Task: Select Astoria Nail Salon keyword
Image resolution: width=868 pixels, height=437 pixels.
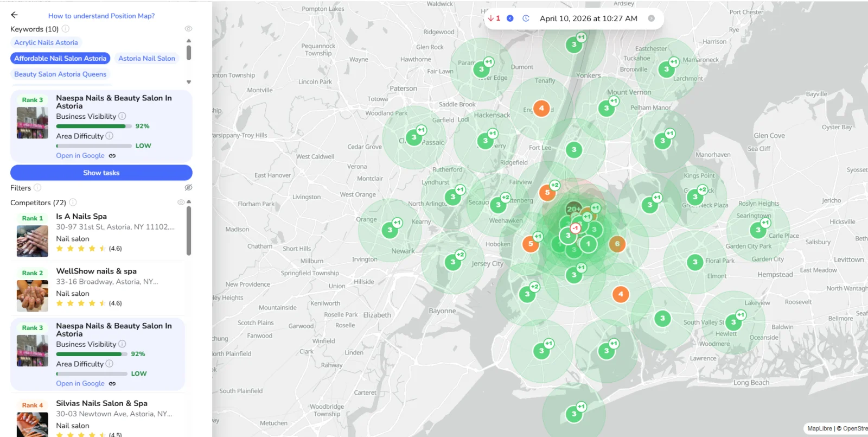Action: tap(146, 59)
